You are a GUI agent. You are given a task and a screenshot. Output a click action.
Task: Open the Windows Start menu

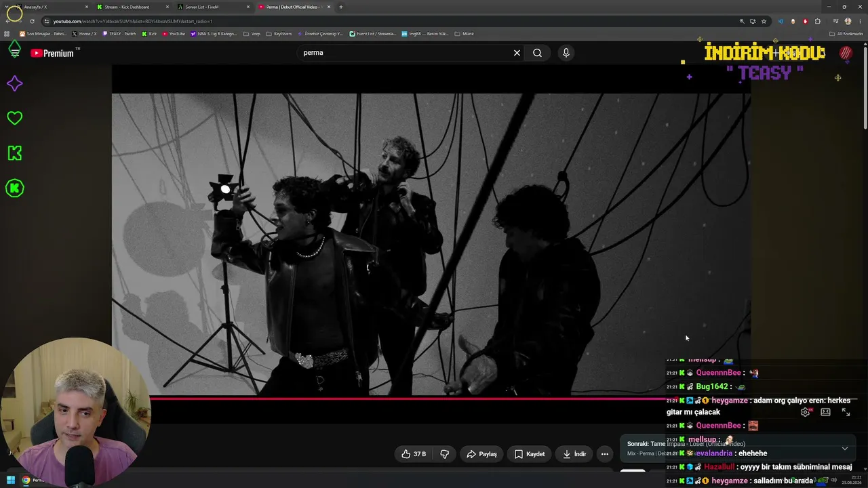(11, 481)
